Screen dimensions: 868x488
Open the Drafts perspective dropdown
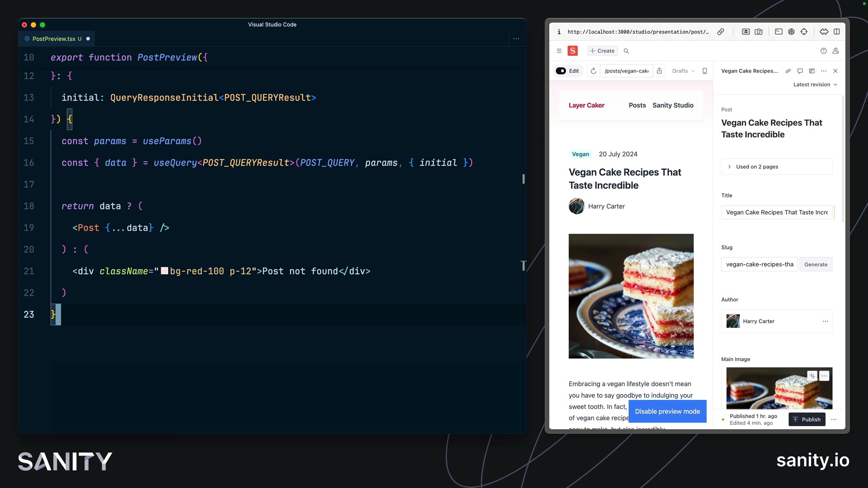683,71
